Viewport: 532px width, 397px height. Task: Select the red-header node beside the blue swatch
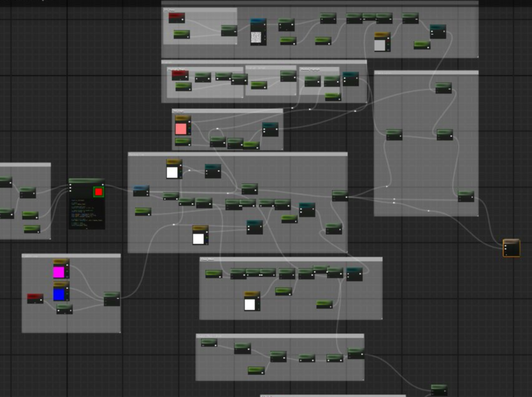pos(35,298)
